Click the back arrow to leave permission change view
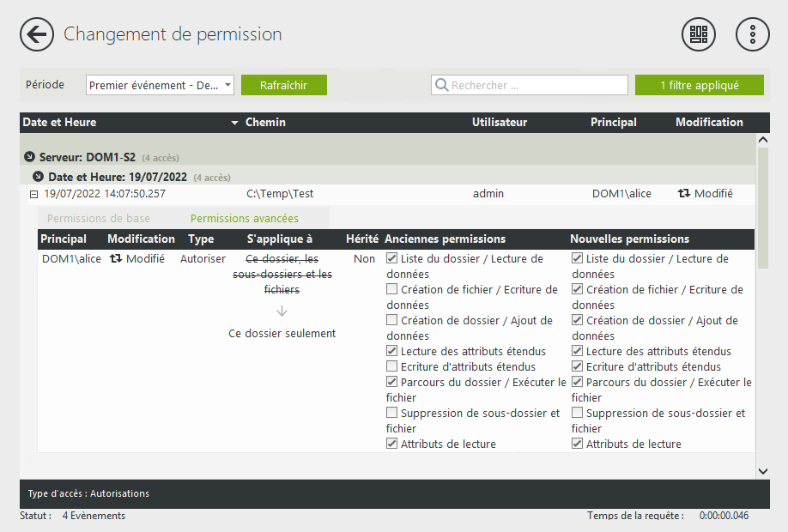The width and height of the screenshot is (788, 532). (x=36, y=34)
